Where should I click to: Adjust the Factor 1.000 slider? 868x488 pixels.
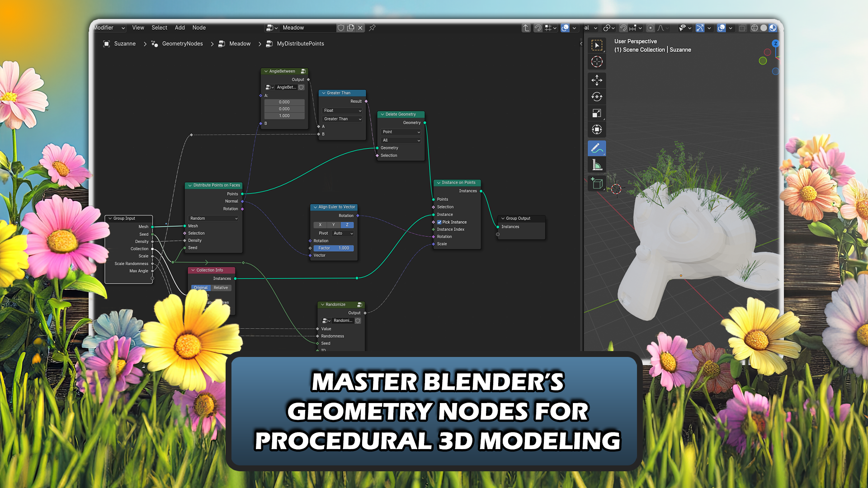click(x=334, y=249)
